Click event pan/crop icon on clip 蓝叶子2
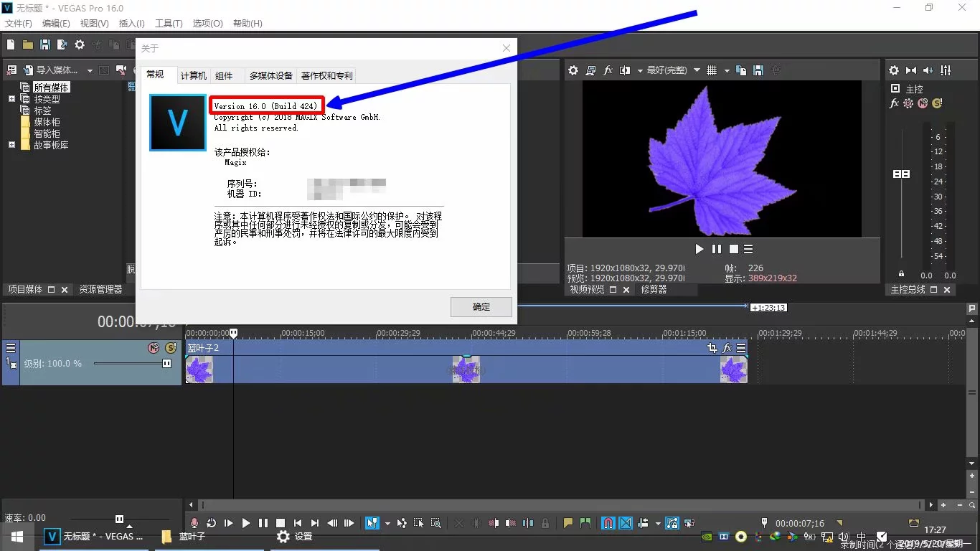980x551 pixels. tap(712, 348)
